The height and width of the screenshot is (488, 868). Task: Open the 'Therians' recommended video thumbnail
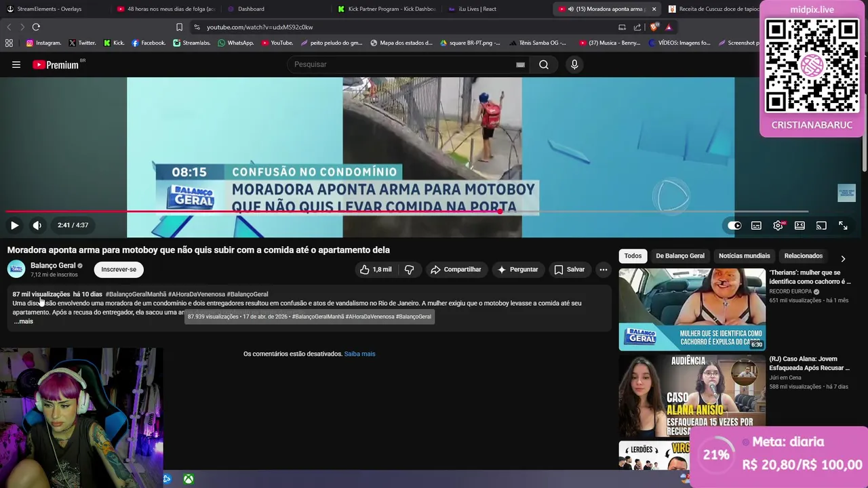692,310
